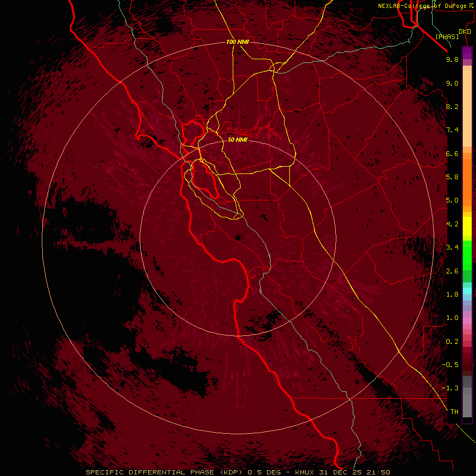Select the -1.3 value on the color scale

(450, 388)
